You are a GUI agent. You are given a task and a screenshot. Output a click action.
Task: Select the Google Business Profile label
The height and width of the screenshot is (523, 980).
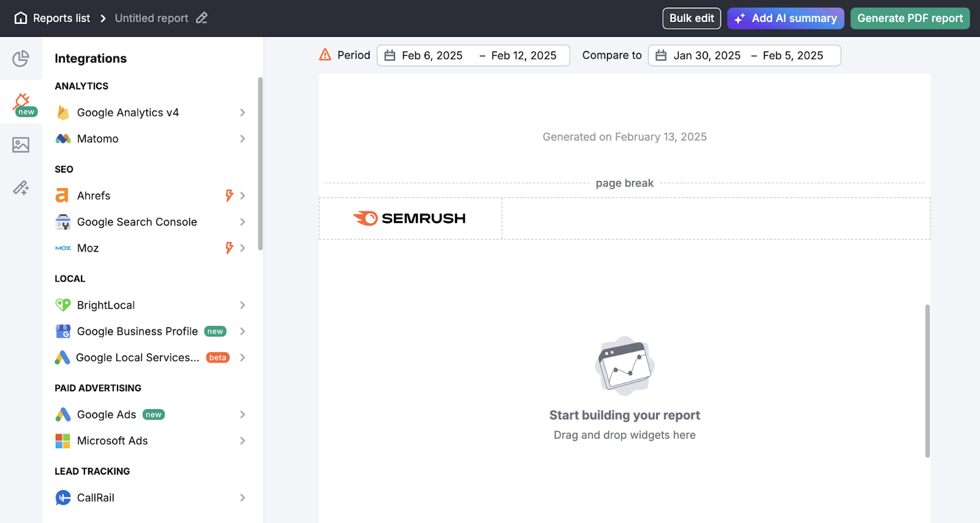137,331
